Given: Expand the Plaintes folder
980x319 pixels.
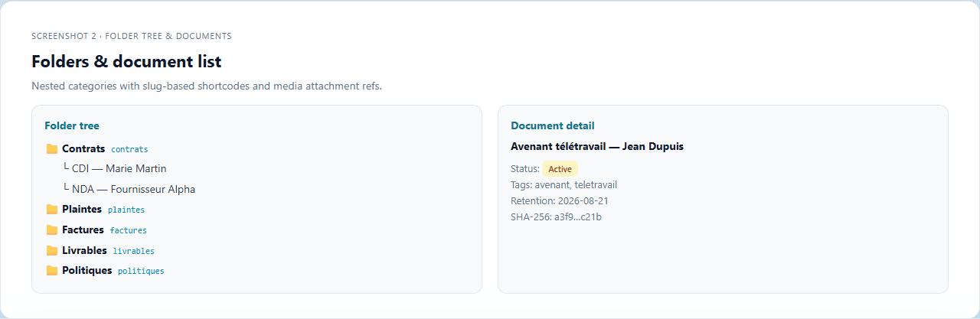Looking at the screenshot, I should pos(82,210).
